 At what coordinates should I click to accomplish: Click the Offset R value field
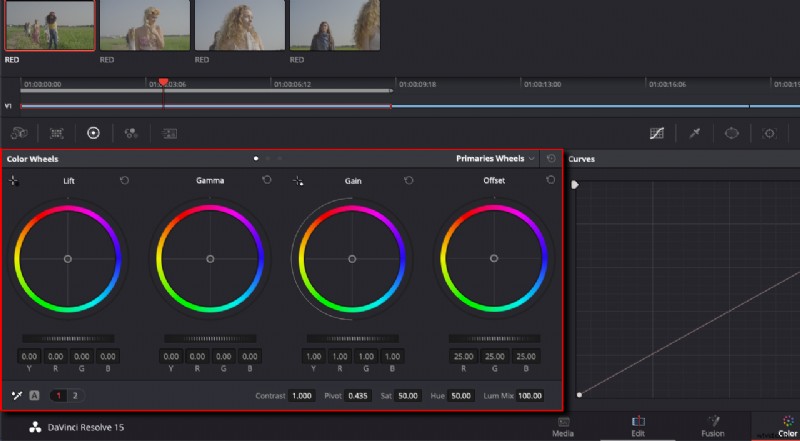tap(463, 356)
